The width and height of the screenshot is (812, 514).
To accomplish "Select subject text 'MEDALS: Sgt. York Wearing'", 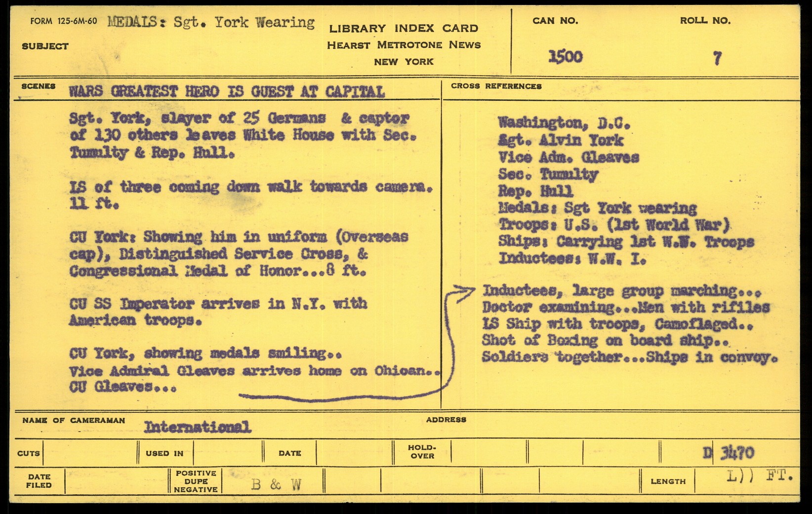I will (211, 23).
